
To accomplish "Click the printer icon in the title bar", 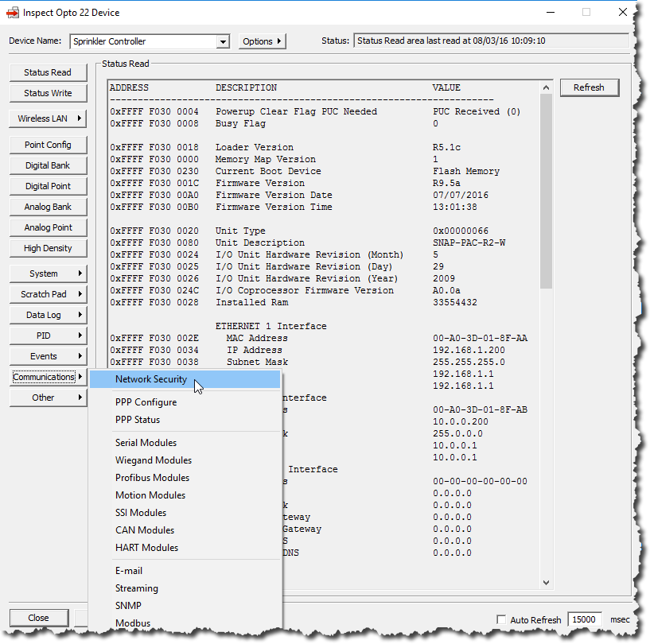I will 11,12.
